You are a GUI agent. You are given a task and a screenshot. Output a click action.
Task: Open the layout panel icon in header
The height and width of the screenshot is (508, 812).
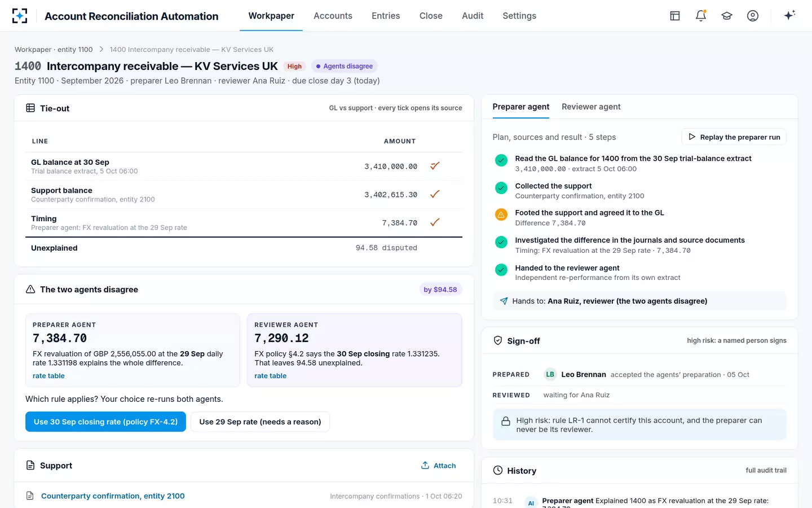click(x=675, y=16)
